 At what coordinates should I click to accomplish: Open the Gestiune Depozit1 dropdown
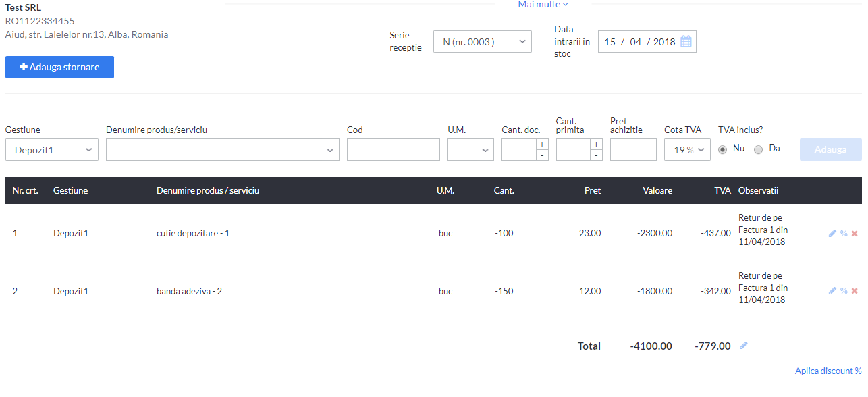[x=52, y=150]
